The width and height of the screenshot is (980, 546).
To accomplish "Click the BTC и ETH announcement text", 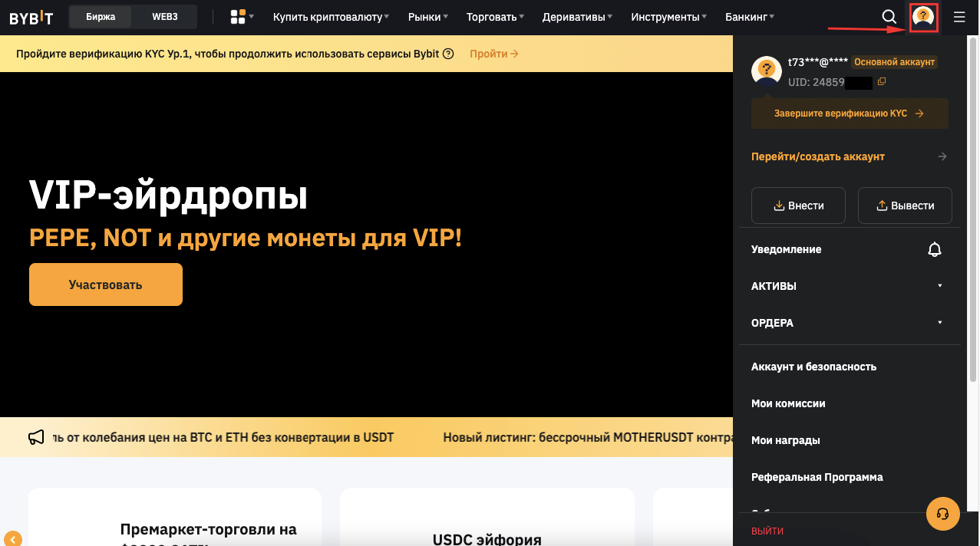I will 224,437.
